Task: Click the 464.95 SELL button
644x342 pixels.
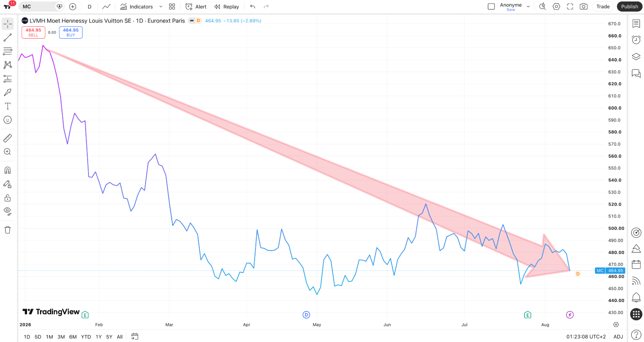Action: click(x=34, y=33)
